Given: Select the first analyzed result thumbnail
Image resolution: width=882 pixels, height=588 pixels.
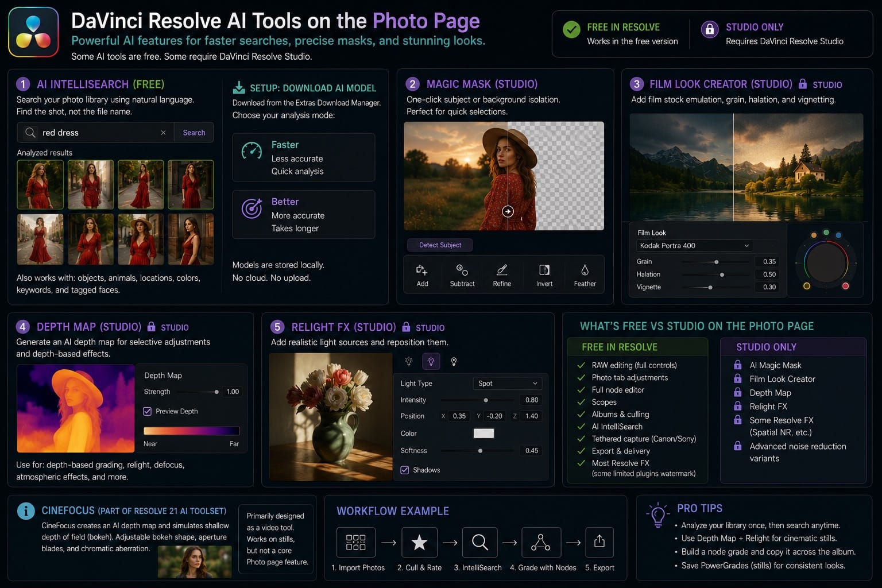Looking at the screenshot, I should tap(40, 184).
